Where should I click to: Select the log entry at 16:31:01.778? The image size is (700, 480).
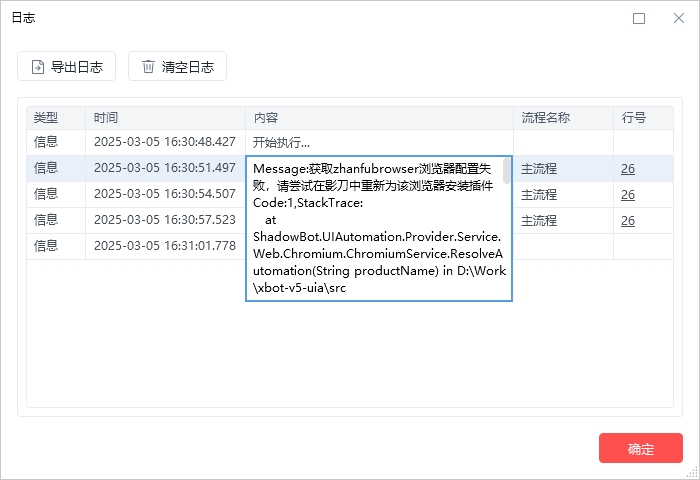(164, 246)
